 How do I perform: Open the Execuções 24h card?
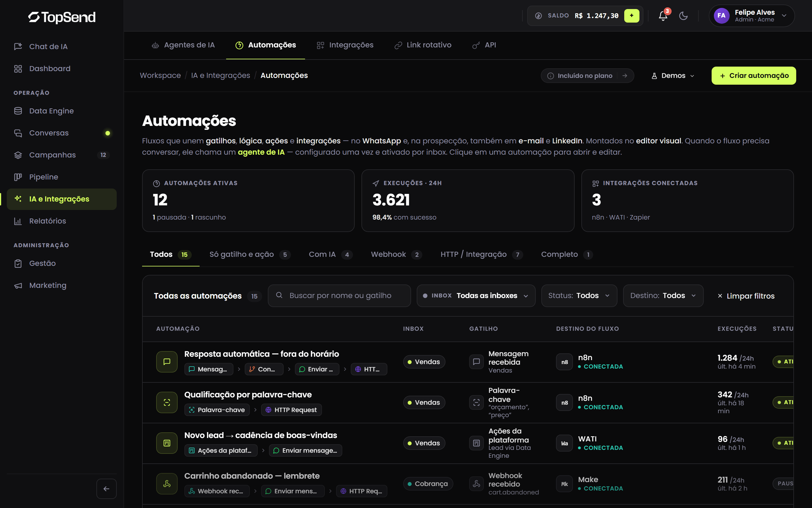468,201
